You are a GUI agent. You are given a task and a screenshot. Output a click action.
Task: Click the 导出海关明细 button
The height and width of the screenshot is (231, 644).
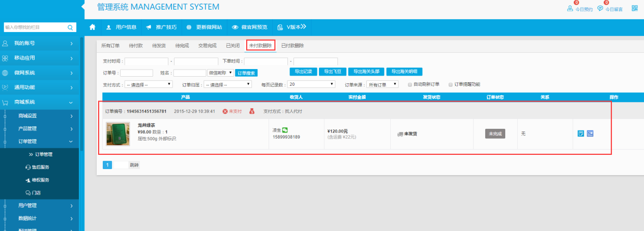point(404,72)
